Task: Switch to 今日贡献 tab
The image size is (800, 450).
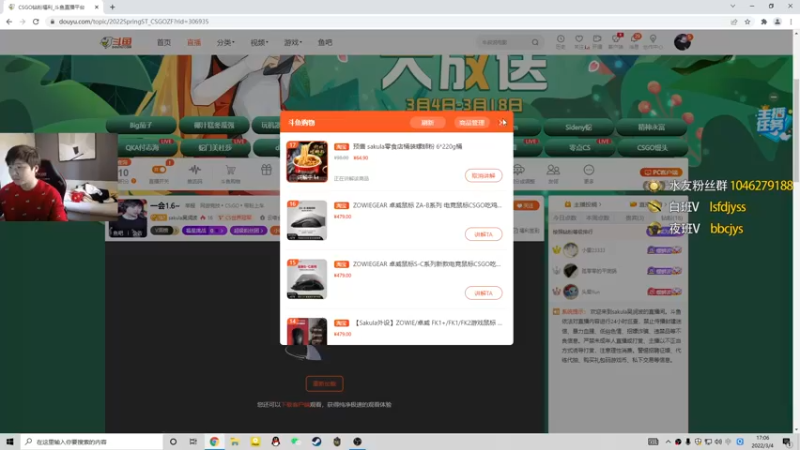Action: pyautogui.click(x=565, y=218)
